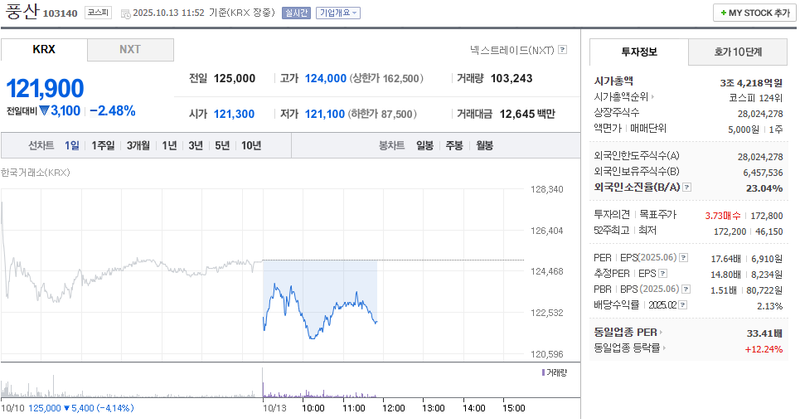The height and width of the screenshot is (419, 800).
Task: Open the 기업개요 dropdown
Action: (338, 13)
